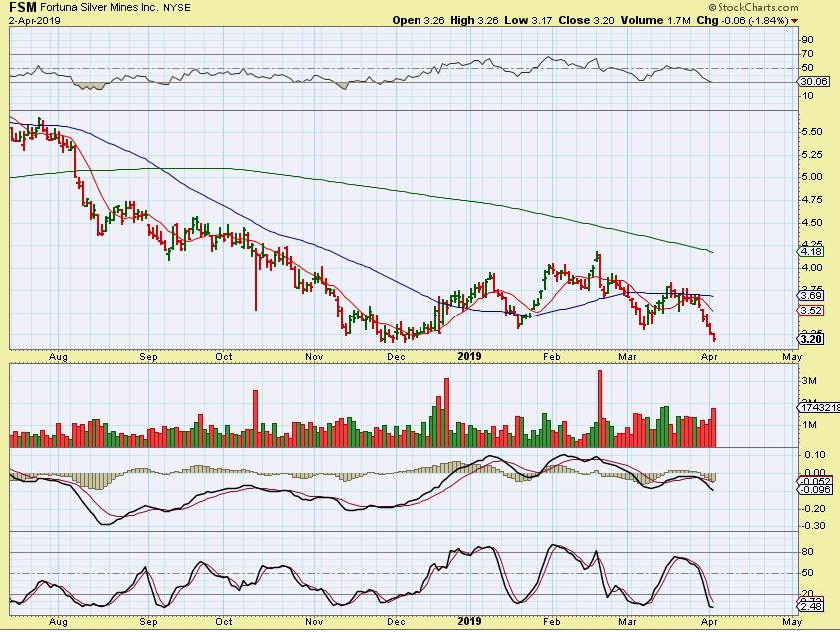Click the NYSE exchange label
840x632 pixels.
click(x=177, y=8)
